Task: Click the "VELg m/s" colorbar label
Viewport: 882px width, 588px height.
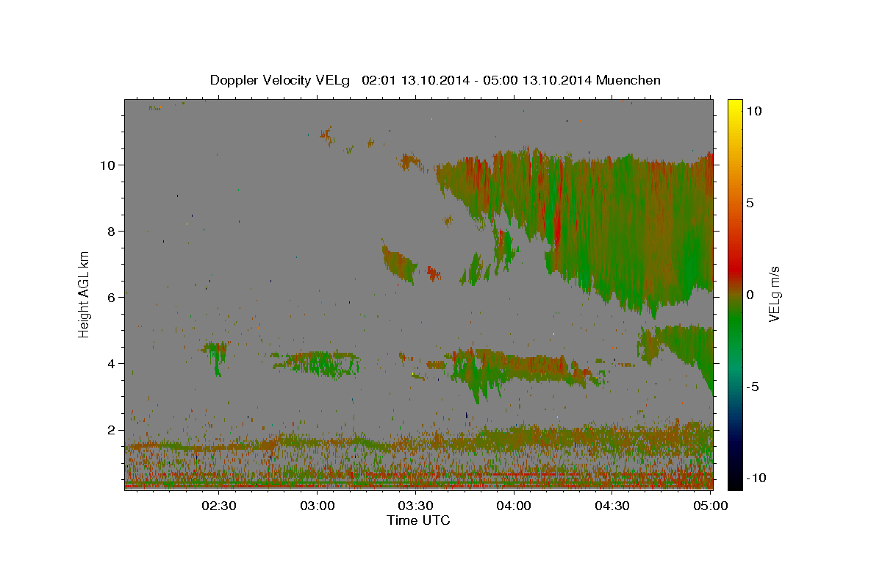Action: (x=774, y=294)
